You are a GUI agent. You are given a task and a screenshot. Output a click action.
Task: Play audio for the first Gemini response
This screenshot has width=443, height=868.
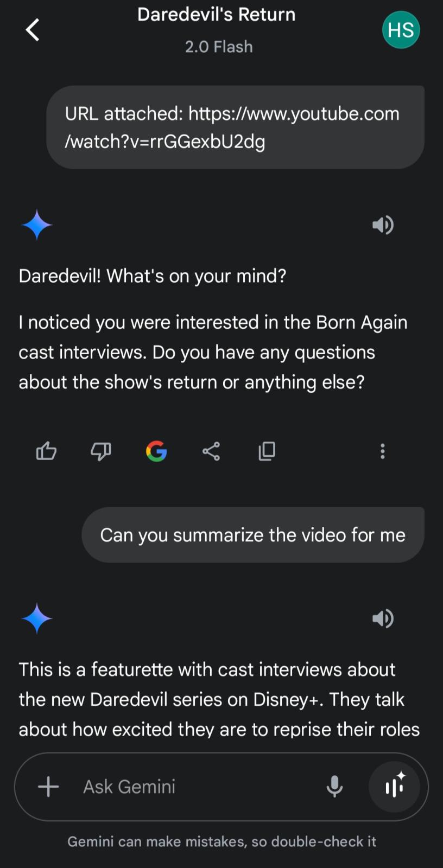tap(383, 225)
